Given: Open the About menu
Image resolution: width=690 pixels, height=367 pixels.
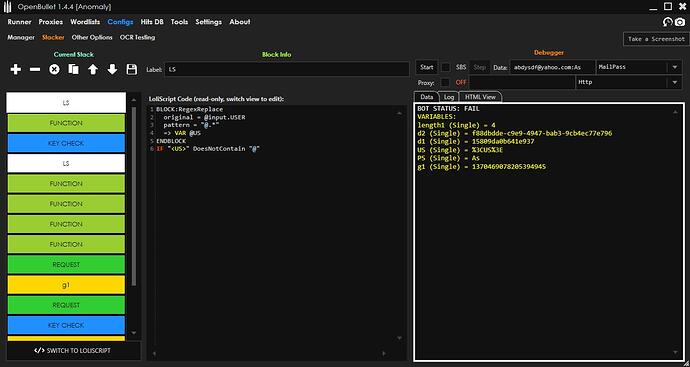Looking at the screenshot, I should point(240,22).
